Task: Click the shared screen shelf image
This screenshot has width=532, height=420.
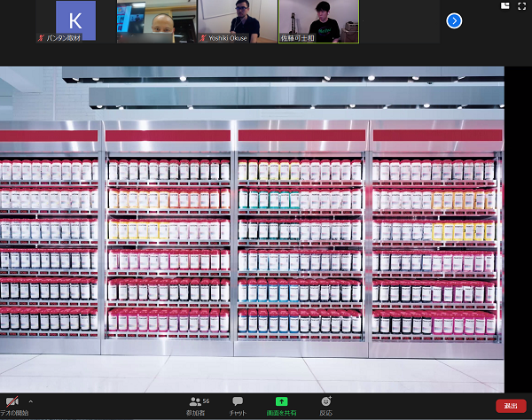Action: (252, 230)
